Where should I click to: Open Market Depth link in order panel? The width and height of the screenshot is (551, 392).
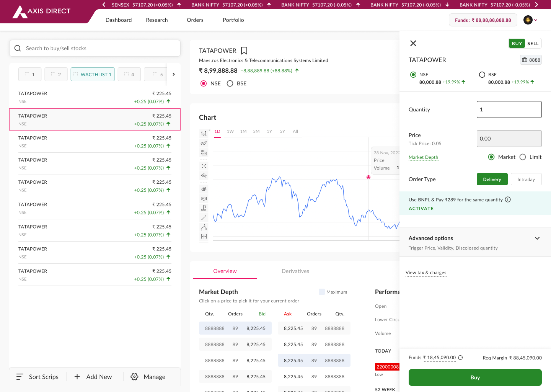pyautogui.click(x=423, y=157)
